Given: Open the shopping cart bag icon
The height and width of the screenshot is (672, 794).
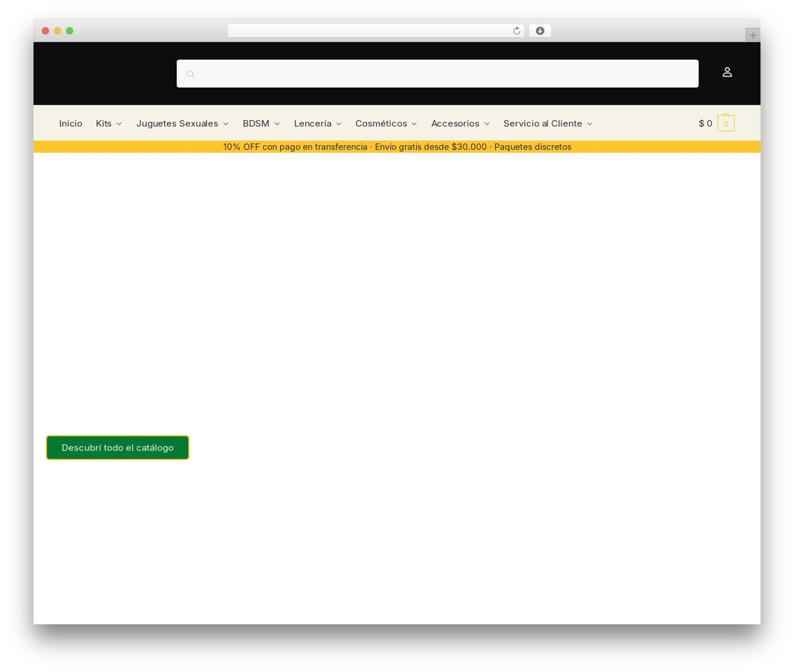Looking at the screenshot, I should click(726, 123).
